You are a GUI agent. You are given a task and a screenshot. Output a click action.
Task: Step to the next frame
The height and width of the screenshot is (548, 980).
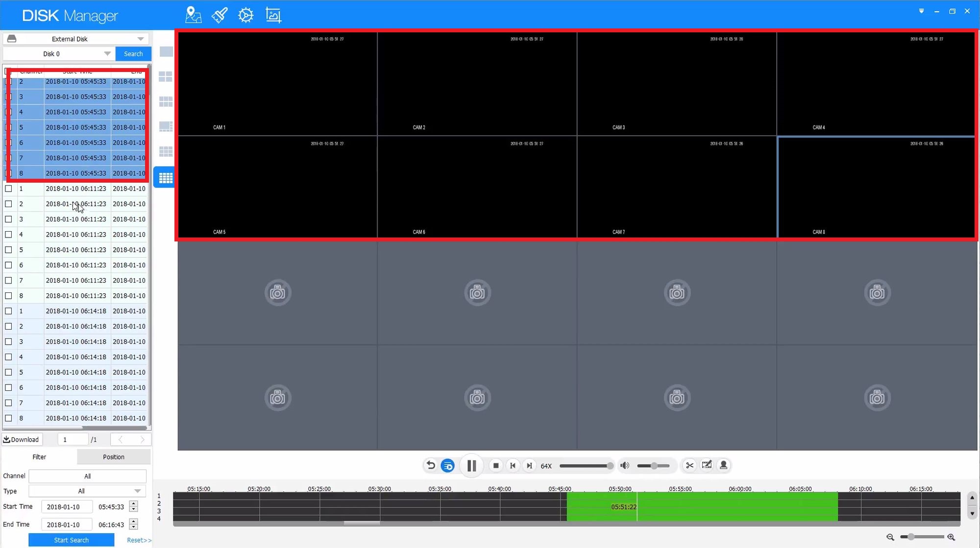point(529,465)
